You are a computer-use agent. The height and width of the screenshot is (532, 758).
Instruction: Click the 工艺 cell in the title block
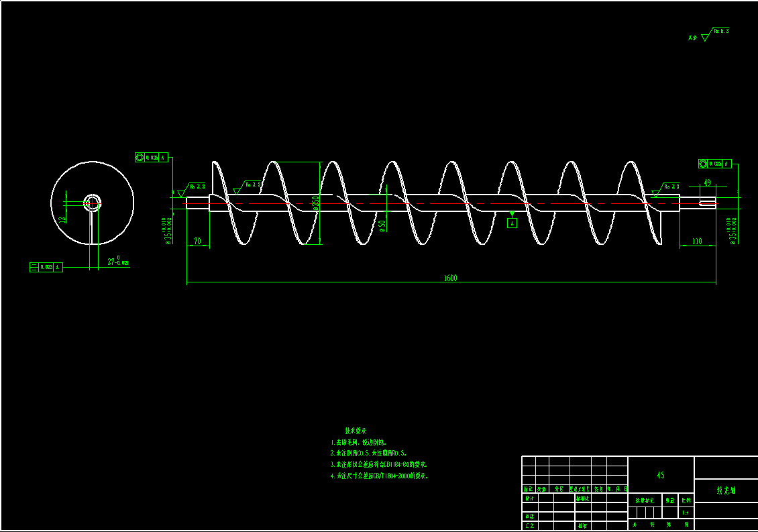(x=530, y=525)
